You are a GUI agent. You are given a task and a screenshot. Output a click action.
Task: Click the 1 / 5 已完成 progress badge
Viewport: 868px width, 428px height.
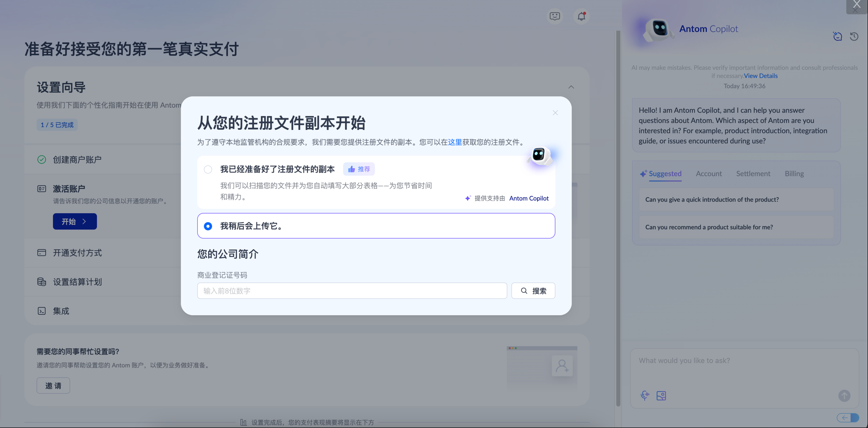coord(57,125)
